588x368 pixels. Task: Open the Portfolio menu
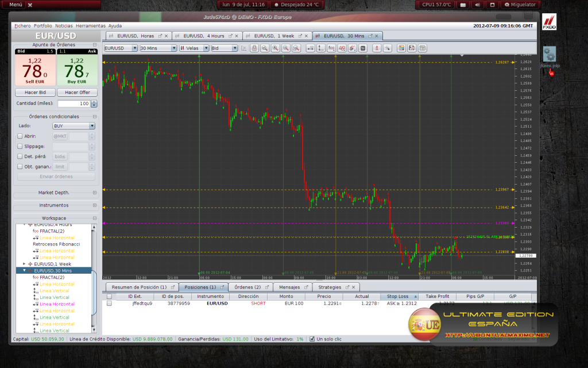[42, 26]
